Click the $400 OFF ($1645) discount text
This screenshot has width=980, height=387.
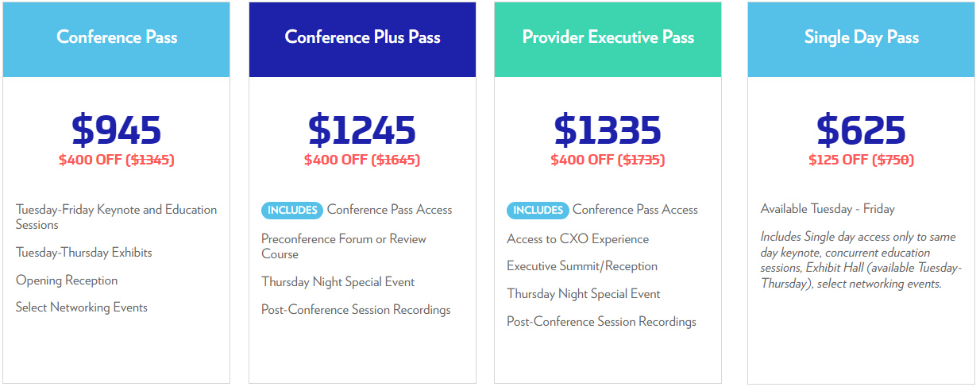coord(362,160)
